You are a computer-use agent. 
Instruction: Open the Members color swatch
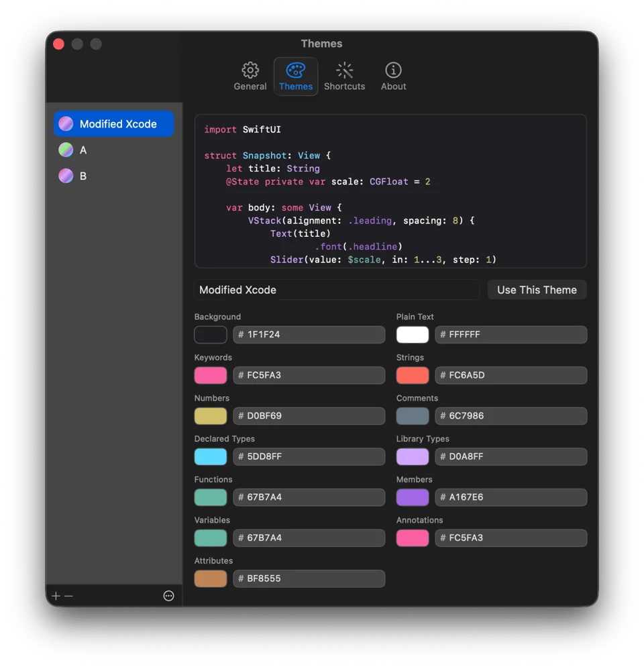pos(412,497)
